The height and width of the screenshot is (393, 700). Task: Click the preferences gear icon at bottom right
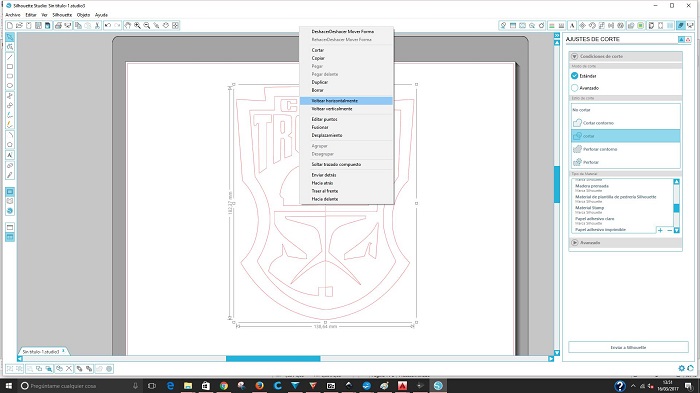pos(681,368)
